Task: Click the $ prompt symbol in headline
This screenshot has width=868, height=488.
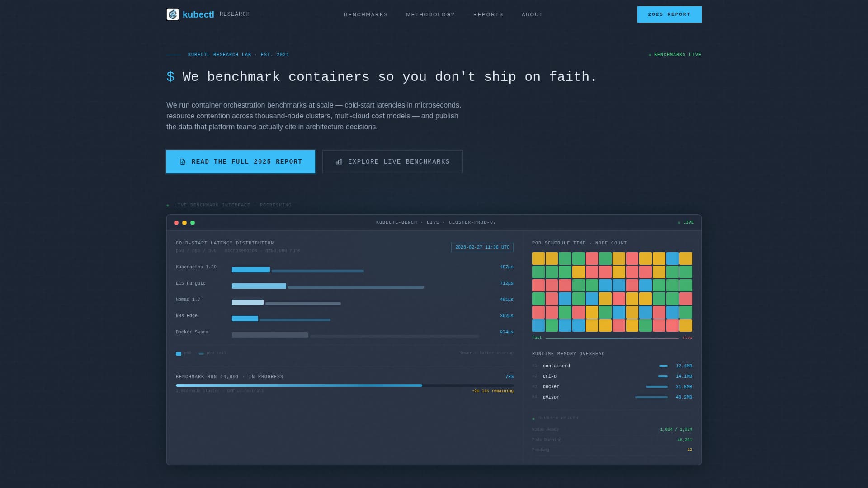Action: [170, 77]
